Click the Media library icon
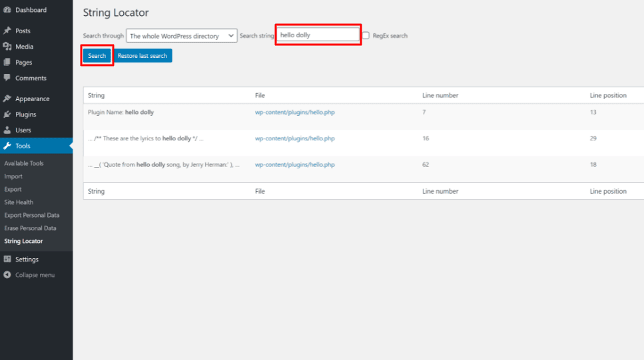Image resolution: width=644 pixels, height=360 pixels. click(x=7, y=47)
